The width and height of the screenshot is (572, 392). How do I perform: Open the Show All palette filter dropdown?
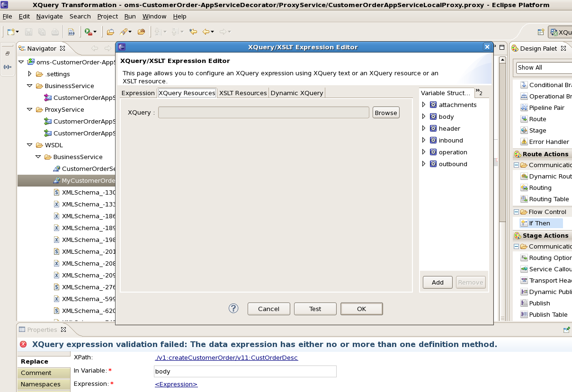[x=545, y=68]
